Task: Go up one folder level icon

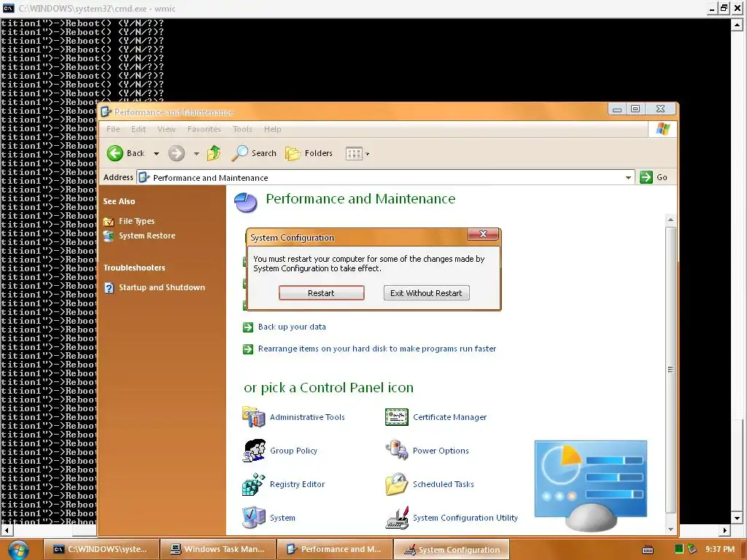Action: [x=214, y=153]
